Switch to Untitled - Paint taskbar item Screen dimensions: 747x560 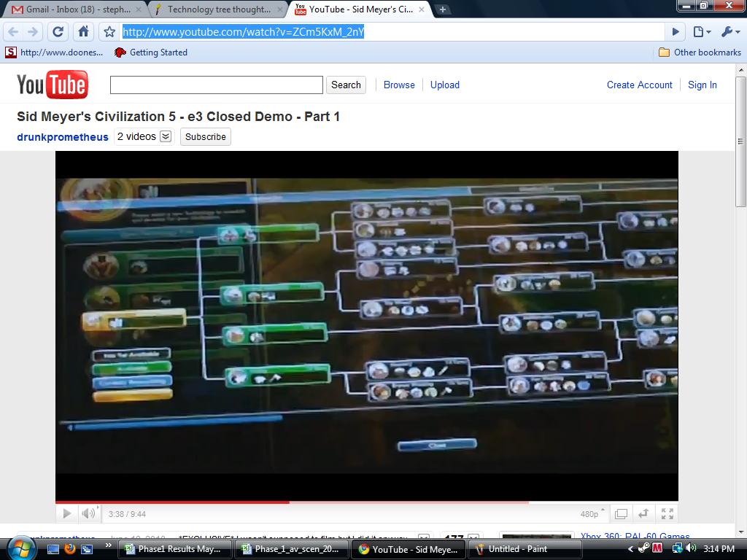[x=525, y=549]
